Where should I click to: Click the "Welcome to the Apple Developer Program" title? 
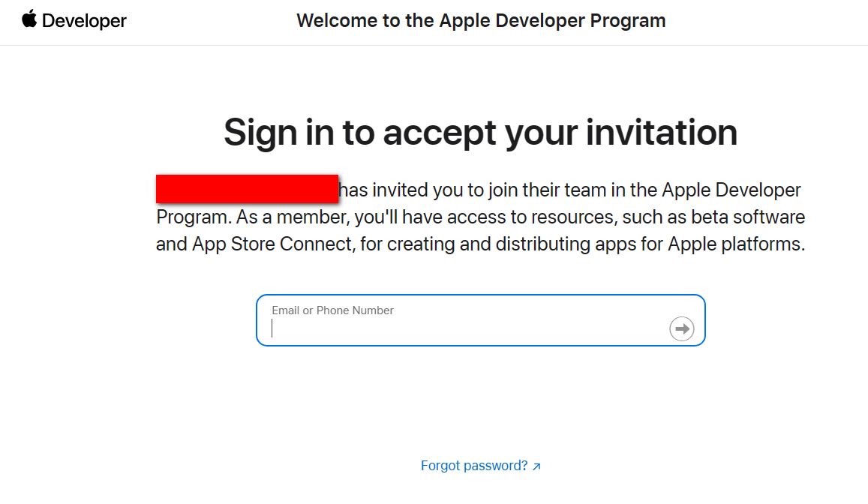coord(481,20)
